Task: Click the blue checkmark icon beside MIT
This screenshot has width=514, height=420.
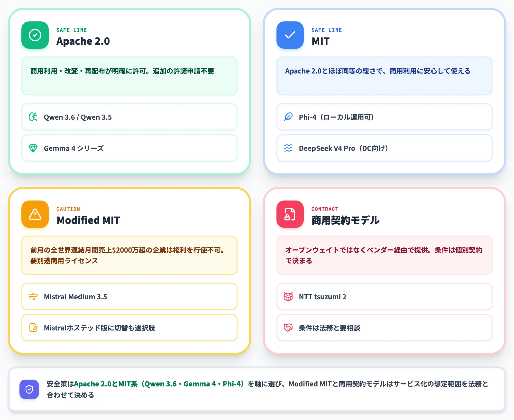Action: pyautogui.click(x=290, y=35)
